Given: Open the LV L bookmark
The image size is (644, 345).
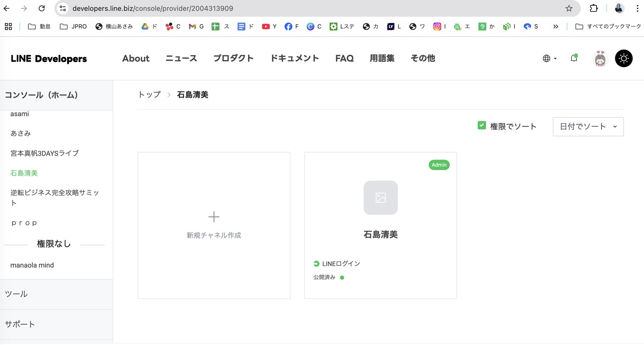Looking at the screenshot, I should [x=394, y=27].
